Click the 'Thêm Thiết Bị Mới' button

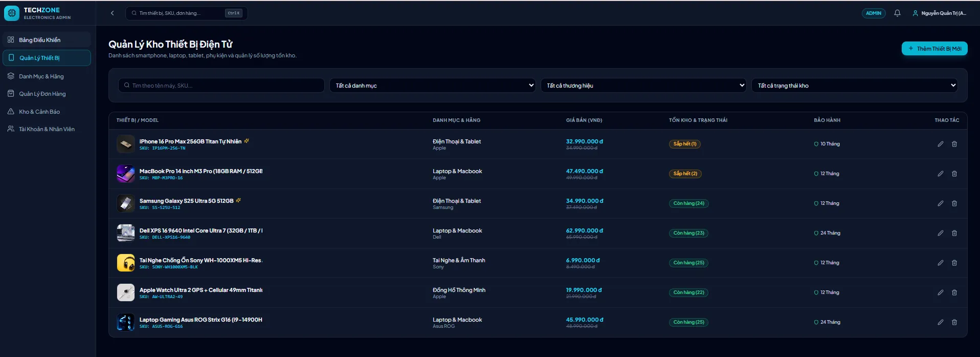tap(934, 49)
